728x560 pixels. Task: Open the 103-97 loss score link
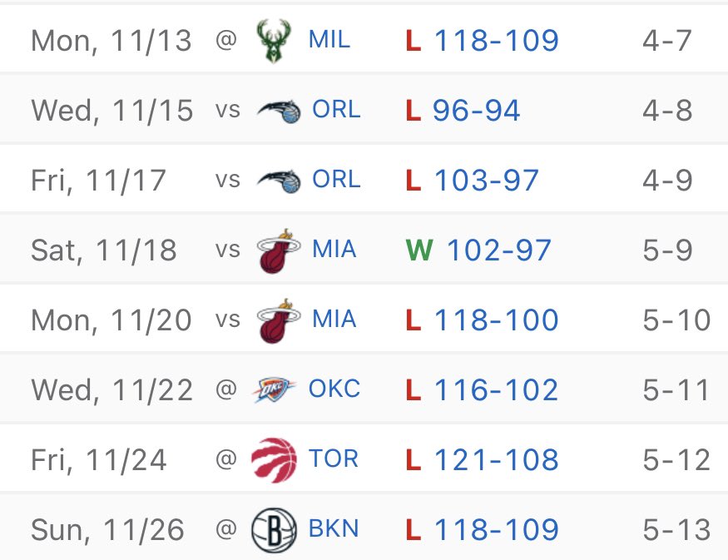486,181
